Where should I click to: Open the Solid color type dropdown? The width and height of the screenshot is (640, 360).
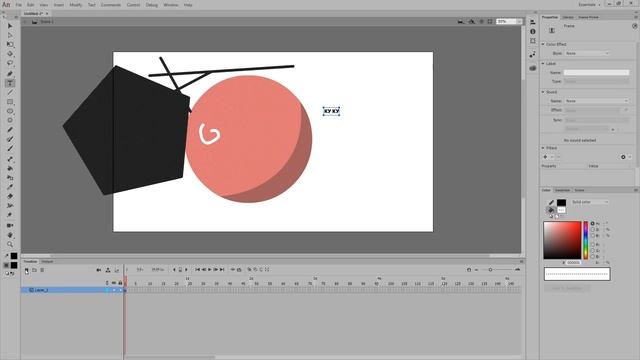click(x=590, y=202)
